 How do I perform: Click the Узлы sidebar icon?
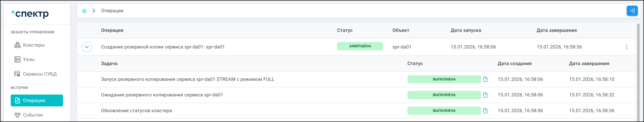(x=17, y=60)
